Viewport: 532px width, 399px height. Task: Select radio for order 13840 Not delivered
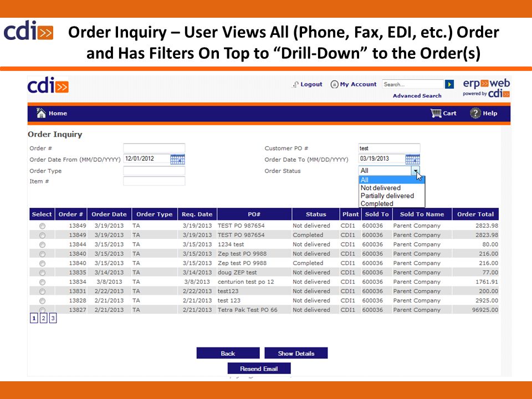[x=42, y=254]
